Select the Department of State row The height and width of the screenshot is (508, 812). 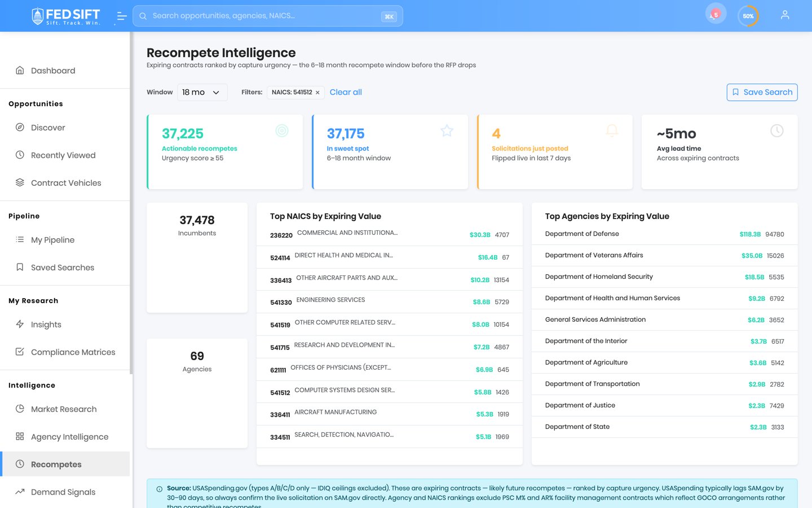pyautogui.click(x=665, y=427)
